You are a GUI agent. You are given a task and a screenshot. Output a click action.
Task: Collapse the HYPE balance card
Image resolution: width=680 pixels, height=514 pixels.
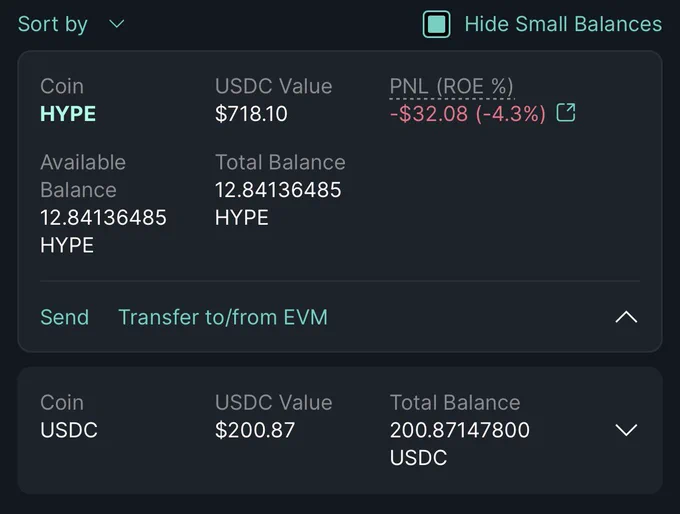pyautogui.click(x=626, y=317)
